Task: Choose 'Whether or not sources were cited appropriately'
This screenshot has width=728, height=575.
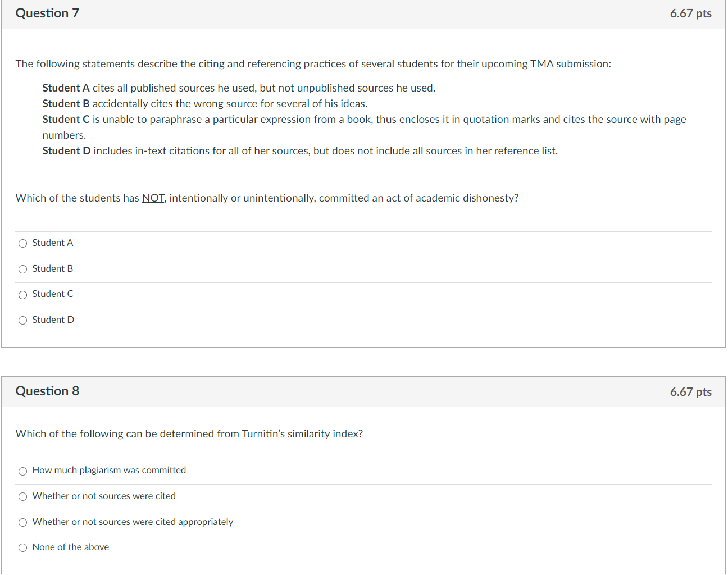Action: (x=22, y=522)
